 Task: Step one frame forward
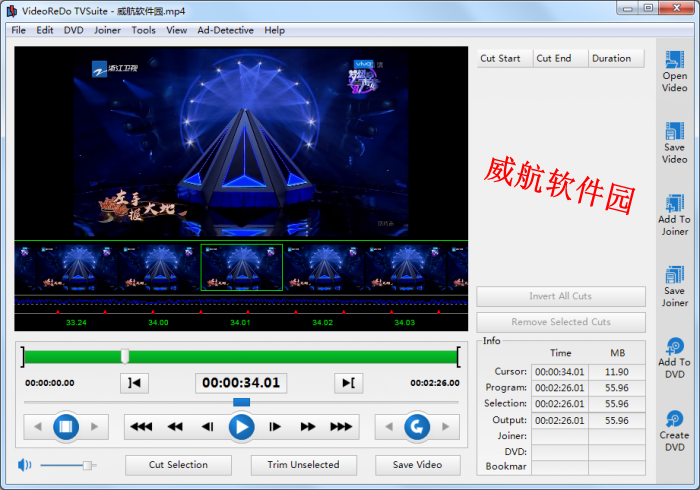point(275,427)
